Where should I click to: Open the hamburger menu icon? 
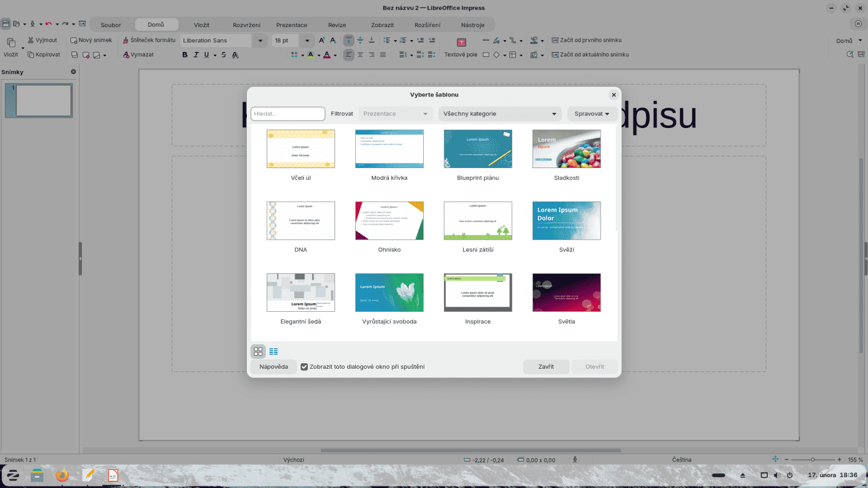click(x=858, y=24)
